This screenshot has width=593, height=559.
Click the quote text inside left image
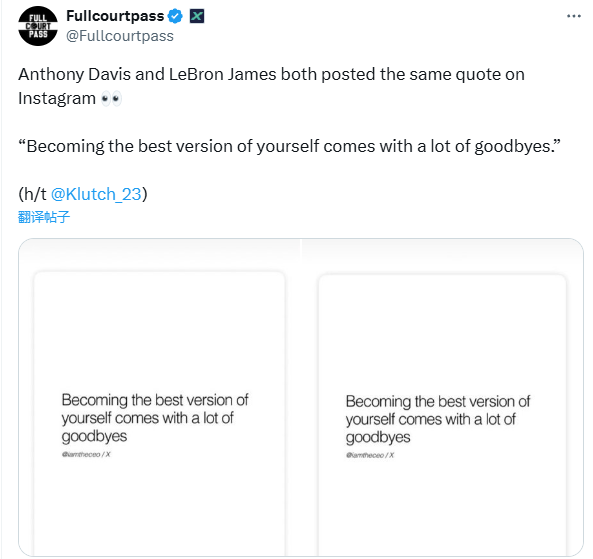coord(155,418)
